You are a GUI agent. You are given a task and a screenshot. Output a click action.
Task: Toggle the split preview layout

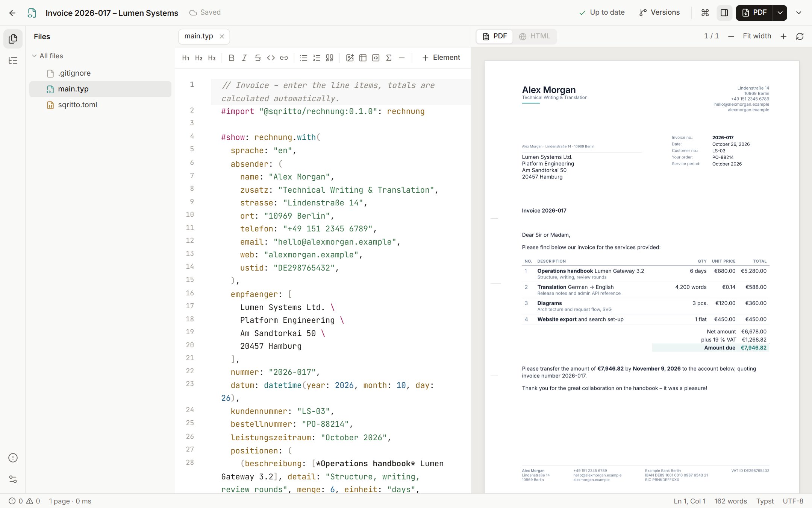(724, 13)
